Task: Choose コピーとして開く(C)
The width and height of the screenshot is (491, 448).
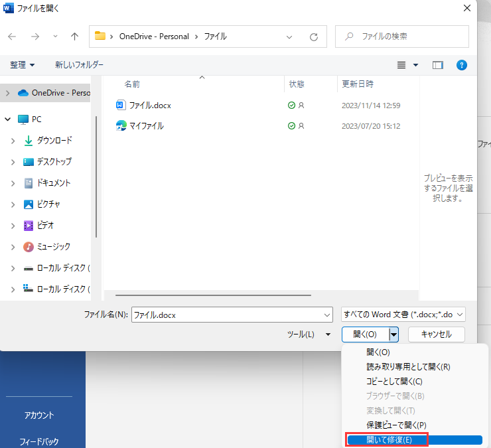Action: (394, 381)
